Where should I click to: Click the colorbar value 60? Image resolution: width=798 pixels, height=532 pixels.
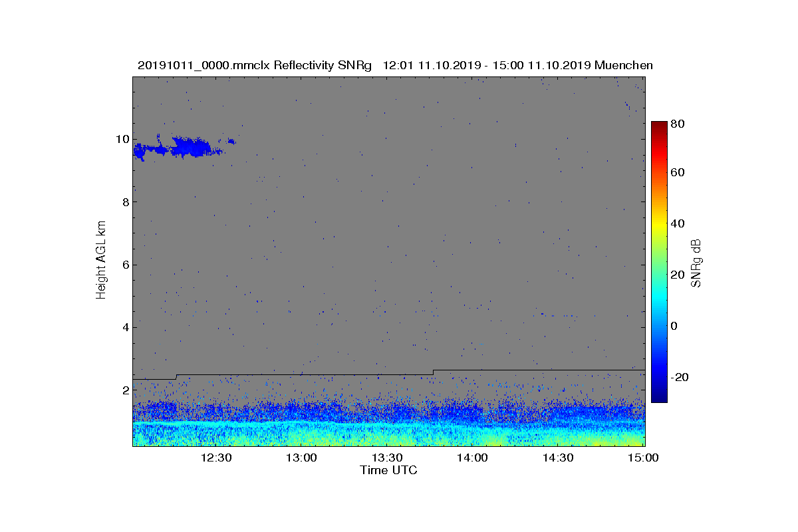tap(678, 173)
